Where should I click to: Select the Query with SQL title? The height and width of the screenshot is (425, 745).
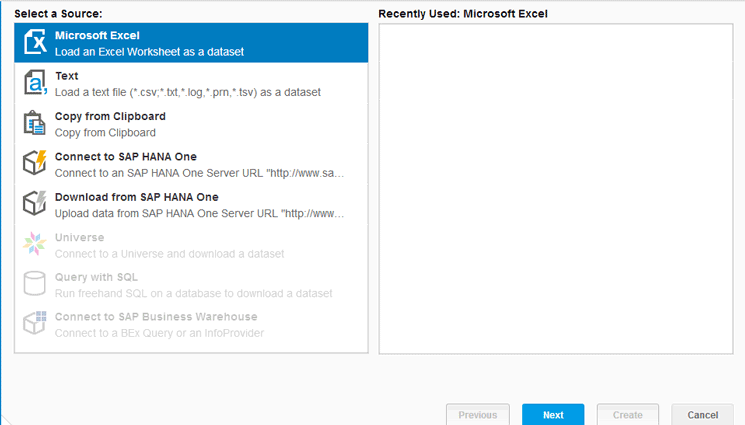pyautogui.click(x=96, y=277)
